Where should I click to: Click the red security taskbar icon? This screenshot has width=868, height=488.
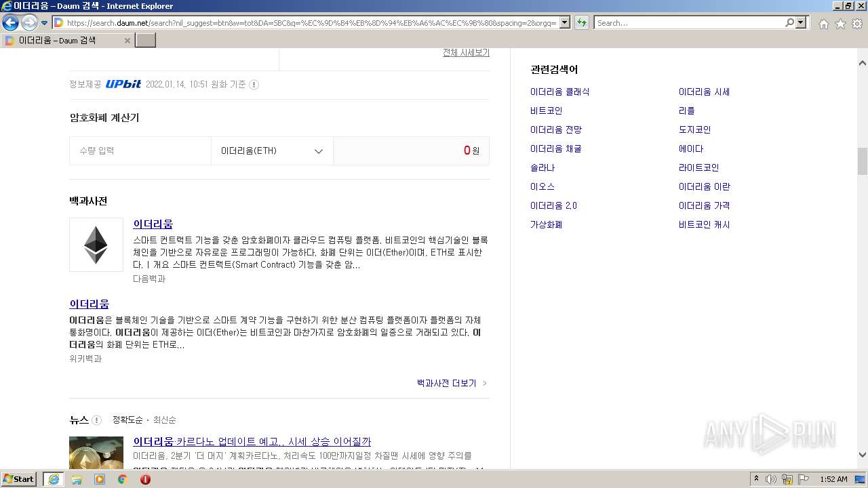(145, 479)
